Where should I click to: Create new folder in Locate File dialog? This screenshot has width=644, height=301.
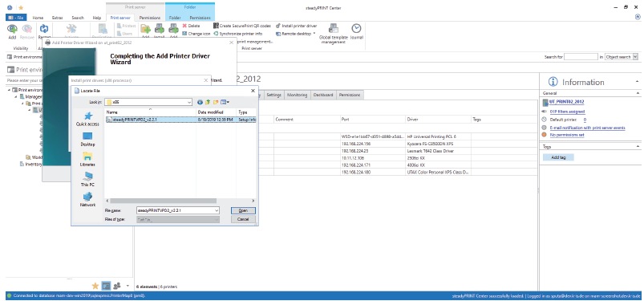[216, 102]
